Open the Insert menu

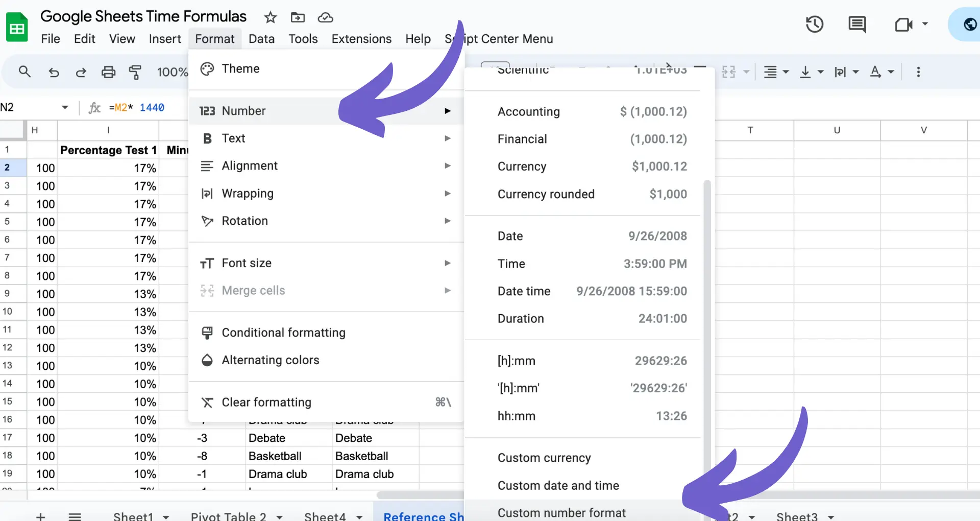[165, 39]
